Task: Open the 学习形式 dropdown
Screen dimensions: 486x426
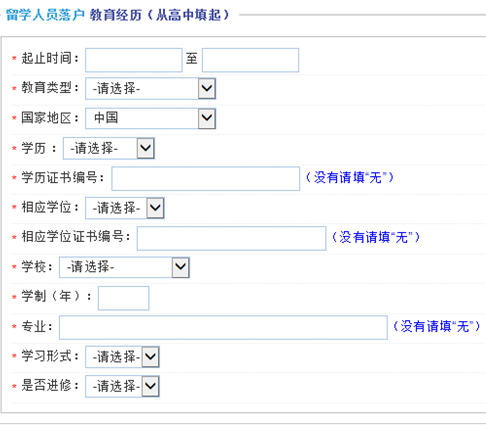Action: [x=122, y=357]
